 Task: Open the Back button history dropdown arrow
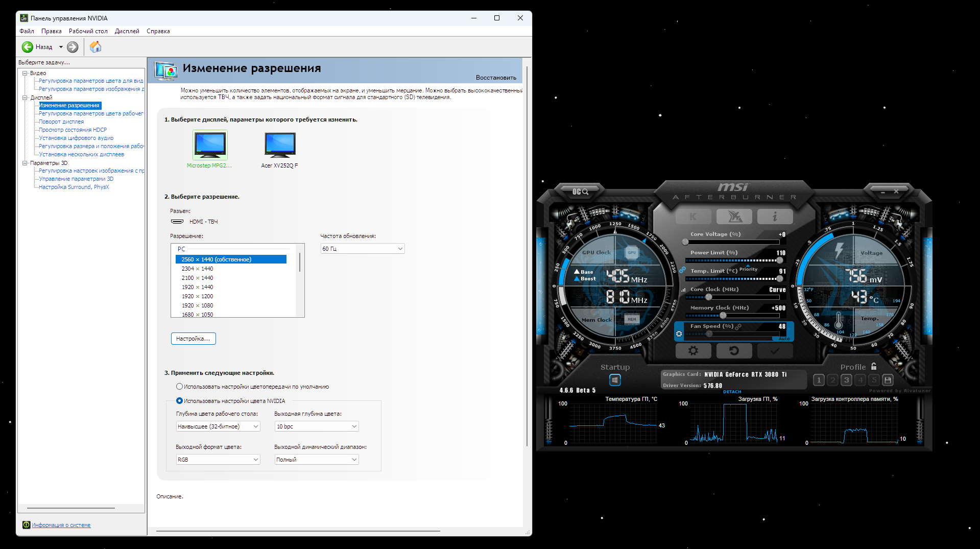(x=61, y=47)
